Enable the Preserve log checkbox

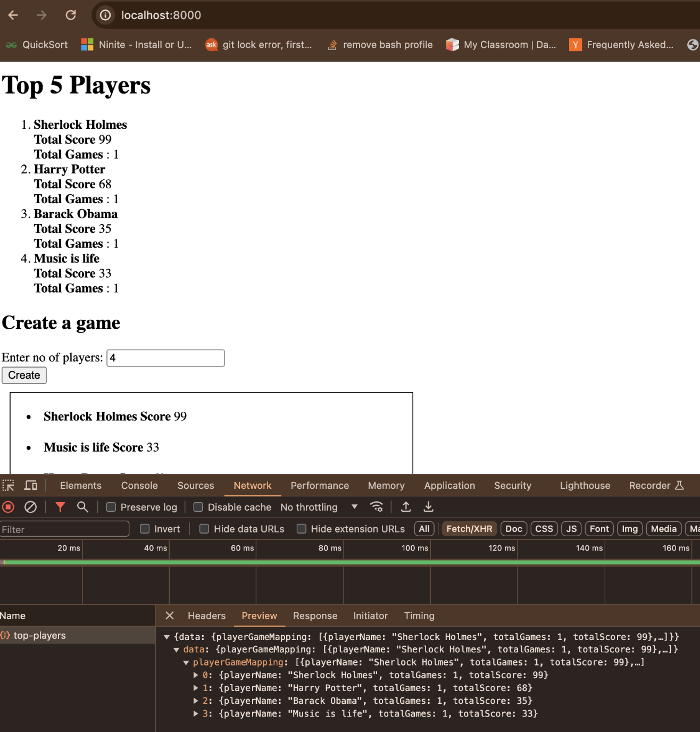point(111,507)
